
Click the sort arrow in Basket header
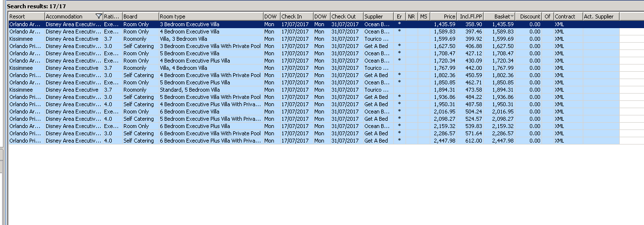512,16
